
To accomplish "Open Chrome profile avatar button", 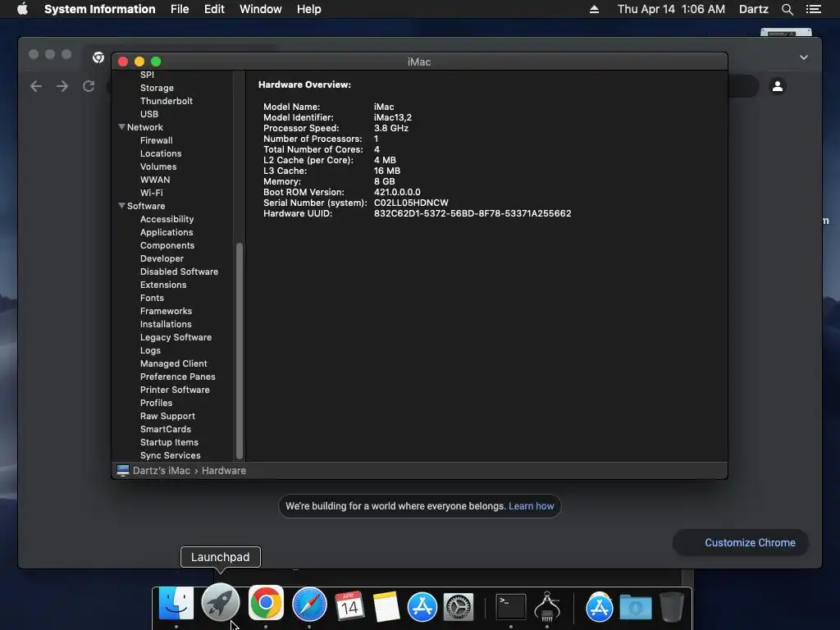I will (778, 85).
